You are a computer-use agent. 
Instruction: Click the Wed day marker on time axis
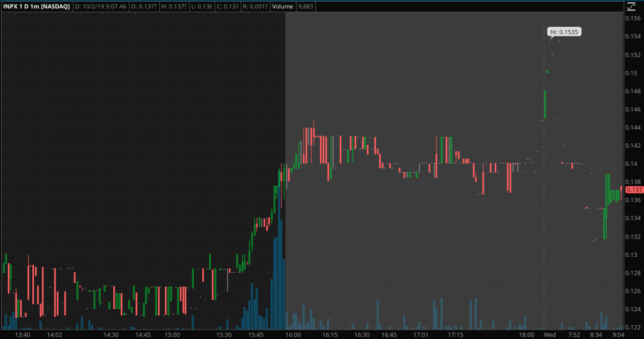[x=550, y=335]
